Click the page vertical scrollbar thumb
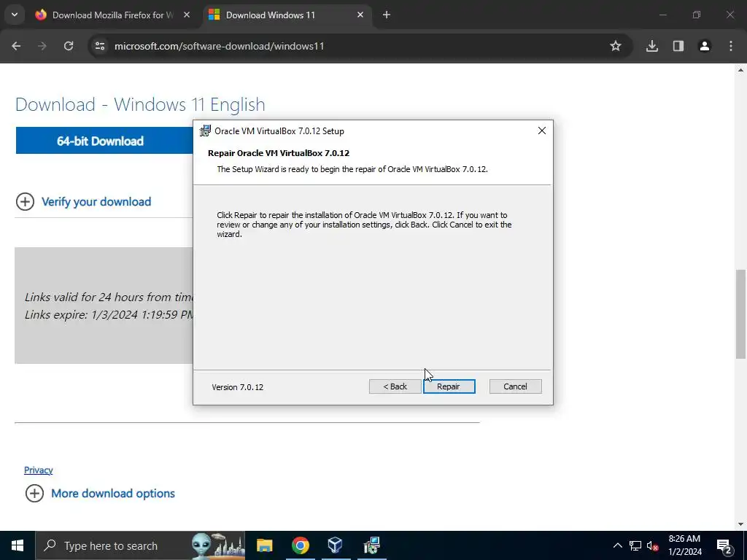Screen dimensions: 747x560 pyautogui.click(x=740, y=314)
